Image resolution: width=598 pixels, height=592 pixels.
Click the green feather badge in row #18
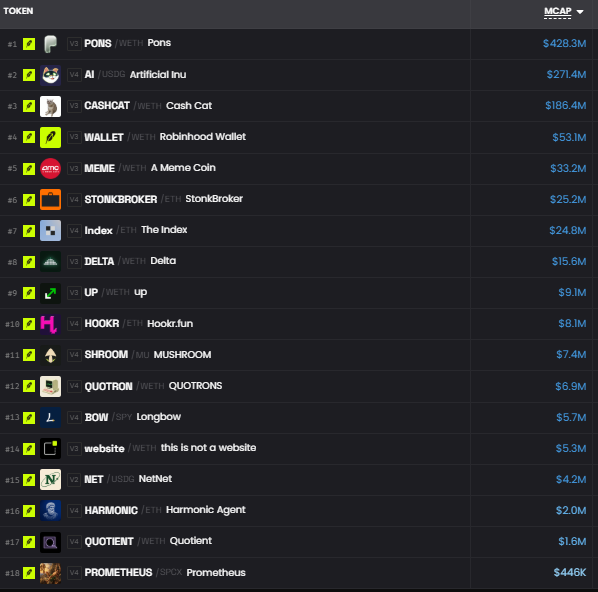pos(29,573)
